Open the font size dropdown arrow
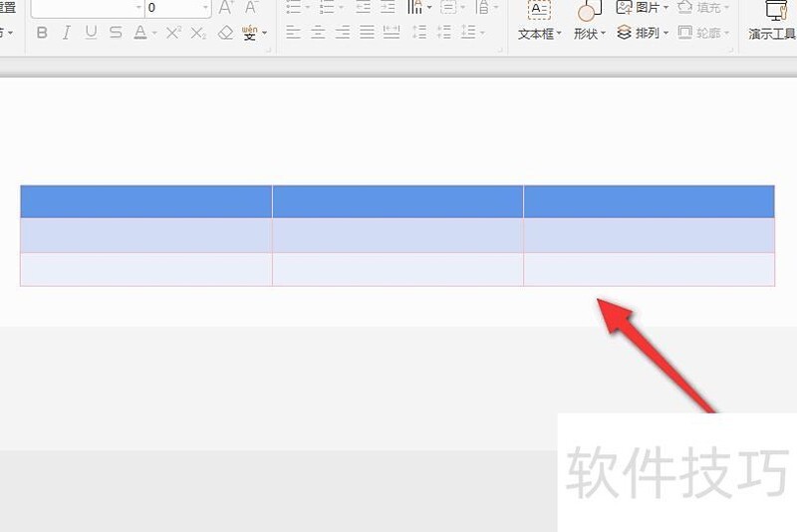797x532 pixels. pyautogui.click(x=205, y=8)
